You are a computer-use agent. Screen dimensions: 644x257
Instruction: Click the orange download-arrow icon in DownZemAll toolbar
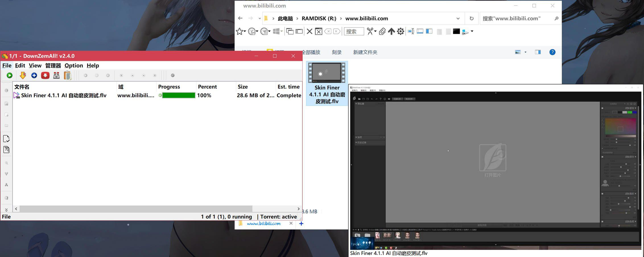pos(23,75)
